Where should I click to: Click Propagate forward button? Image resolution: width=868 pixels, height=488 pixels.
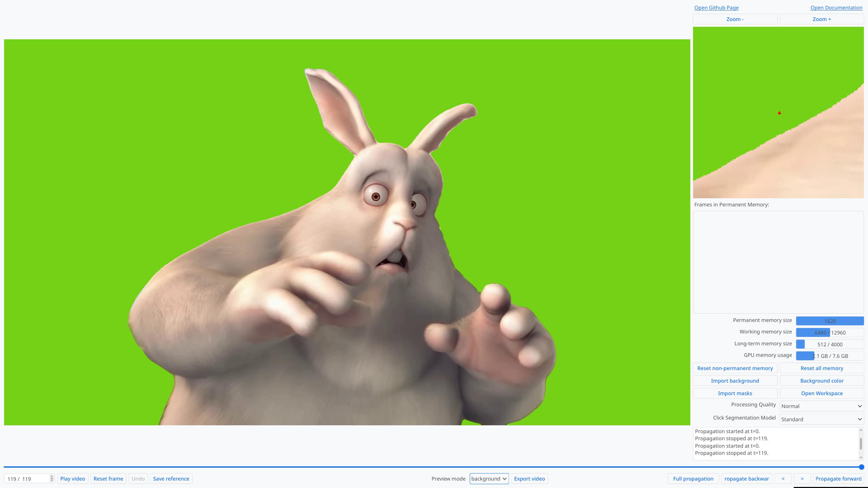coord(838,479)
